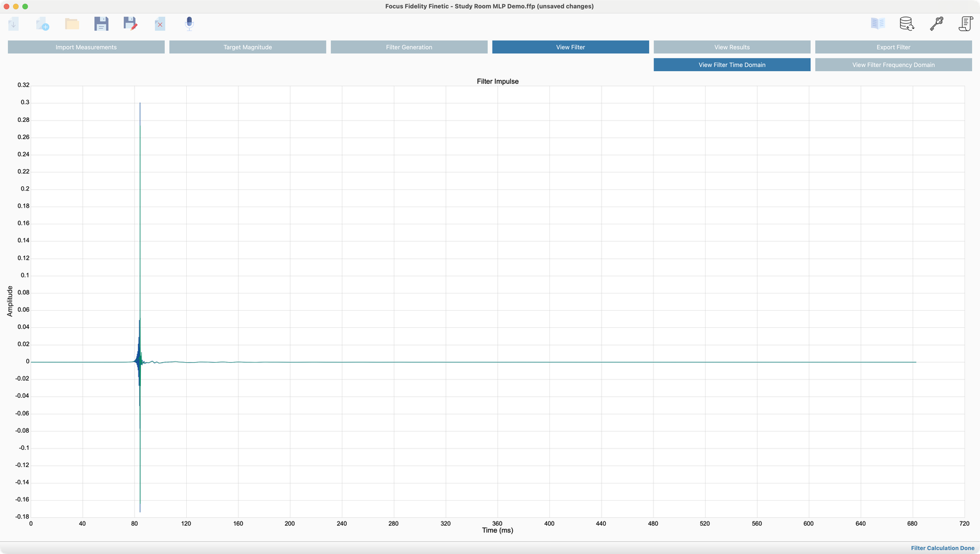Screen dimensions: 980x554
Task: Click the ornate key icon
Action: [937, 24]
